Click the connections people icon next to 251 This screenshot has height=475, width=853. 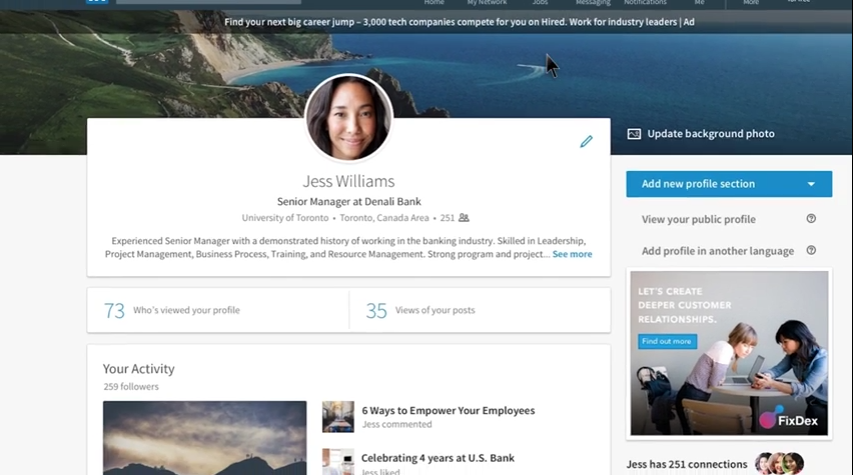464,218
